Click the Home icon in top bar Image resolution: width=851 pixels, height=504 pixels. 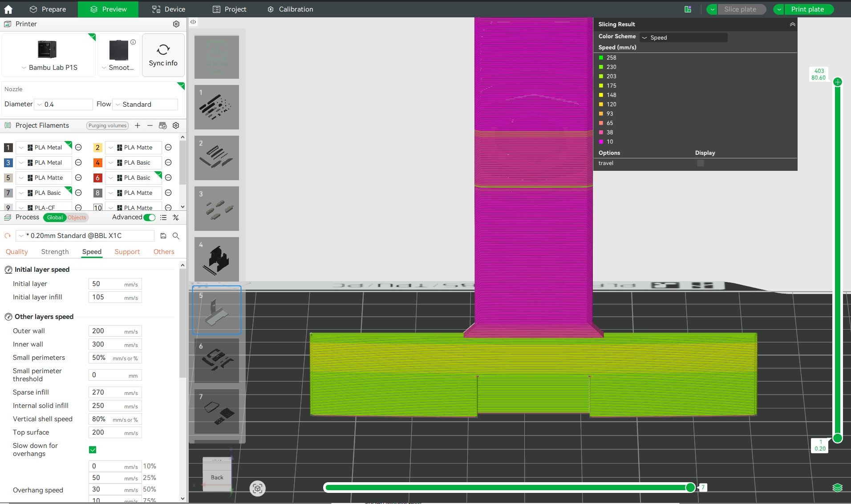click(x=8, y=9)
